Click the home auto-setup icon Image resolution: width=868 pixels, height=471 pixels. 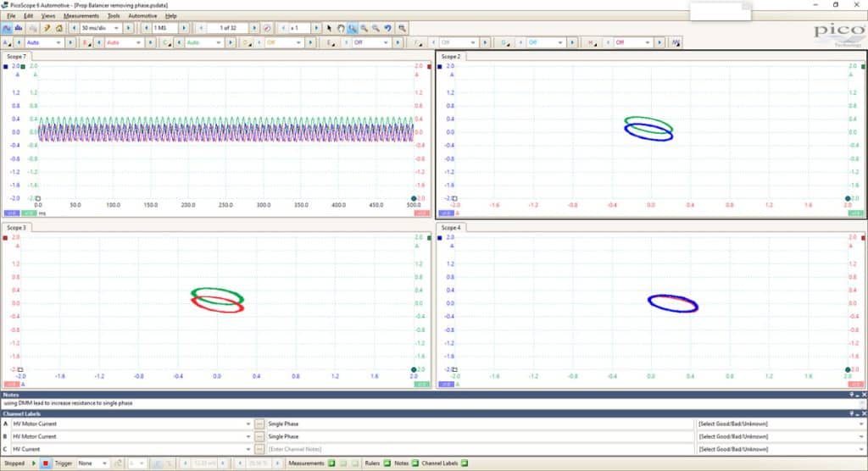[59, 28]
